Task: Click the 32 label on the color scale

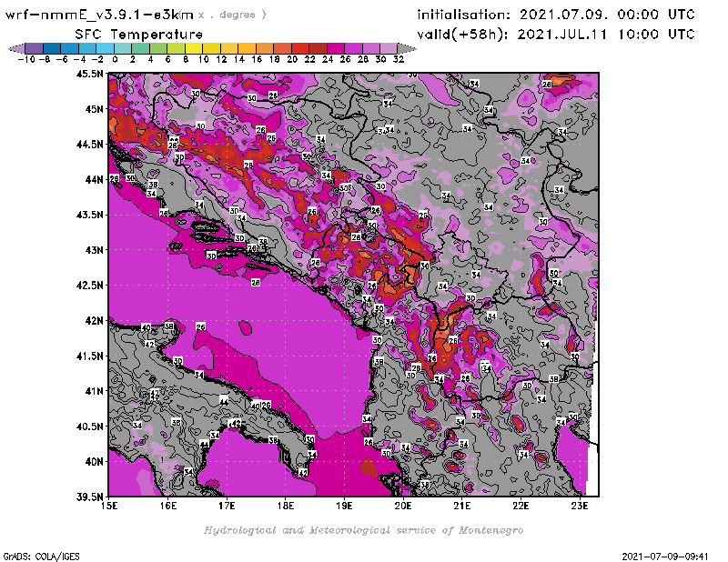Action: click(399, 59)
